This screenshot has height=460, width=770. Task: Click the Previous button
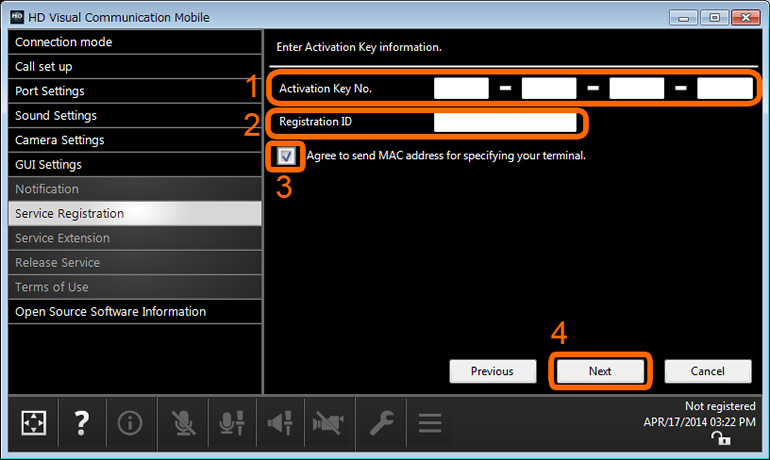pyautogui.click(x=493, y=371)
